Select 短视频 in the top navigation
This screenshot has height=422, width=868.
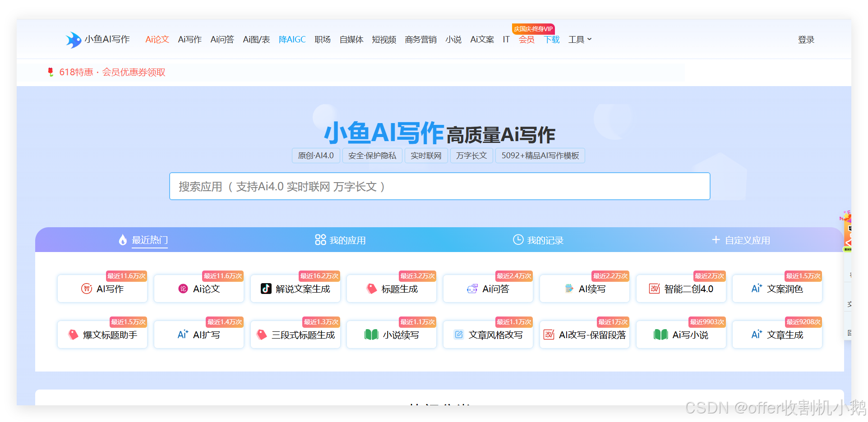(384, 40)
